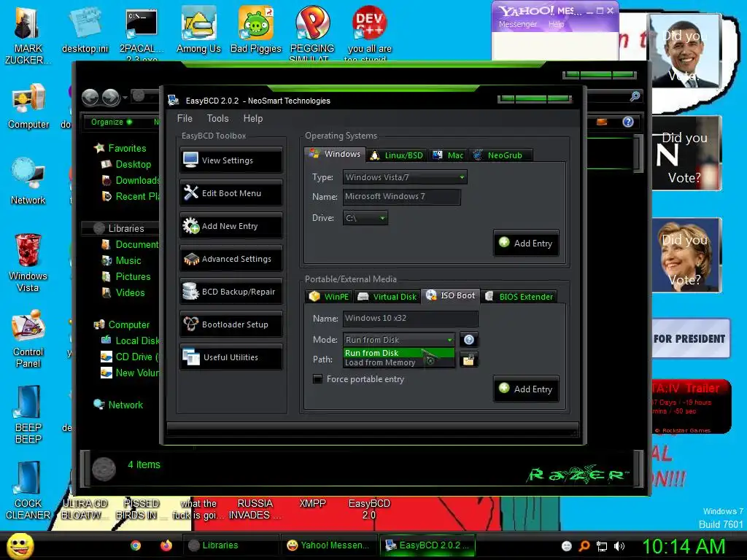The height and width of the screenshot is (560, 747).
Task: Click the Explorer forward arrow in Libraries window
Action: pos(111,97)
